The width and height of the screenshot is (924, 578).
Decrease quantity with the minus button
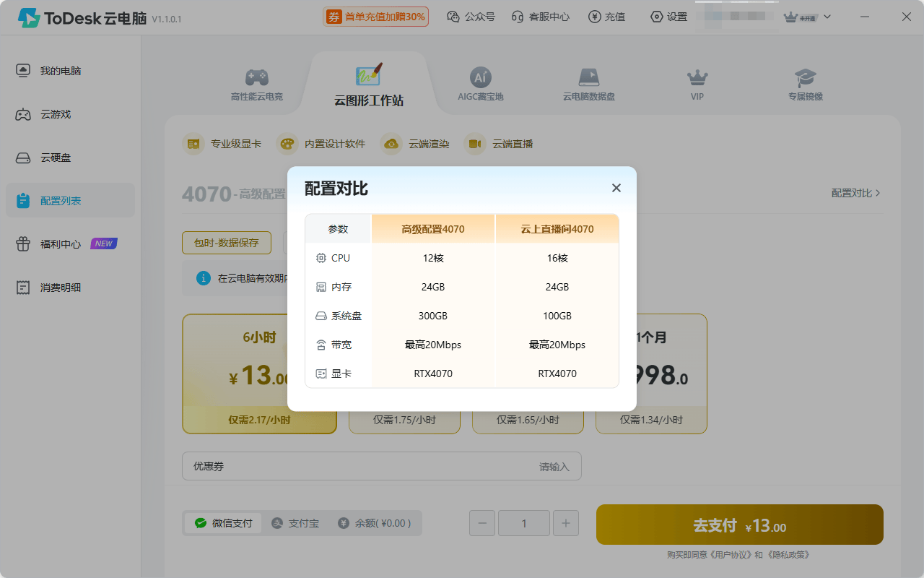[482, 523]
